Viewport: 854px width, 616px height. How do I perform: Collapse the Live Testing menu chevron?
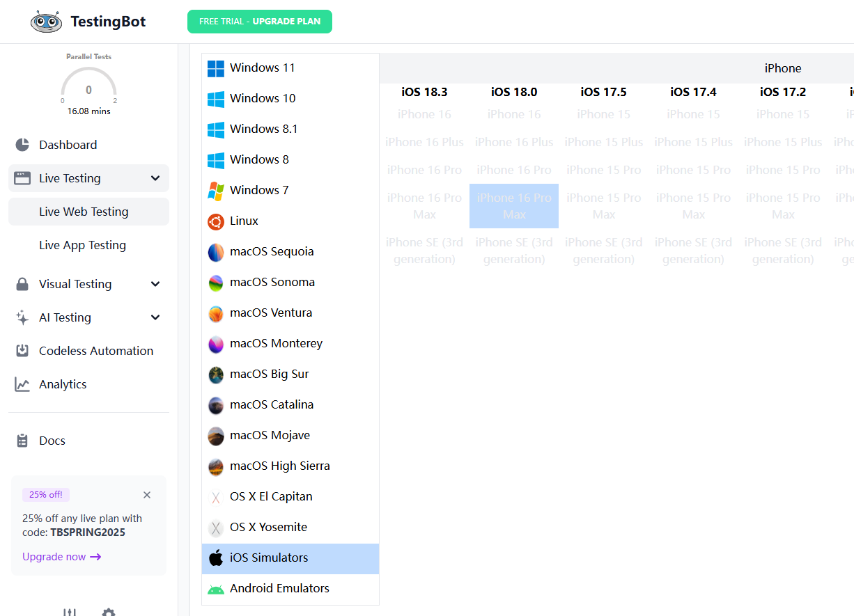(x=155, y=178)
